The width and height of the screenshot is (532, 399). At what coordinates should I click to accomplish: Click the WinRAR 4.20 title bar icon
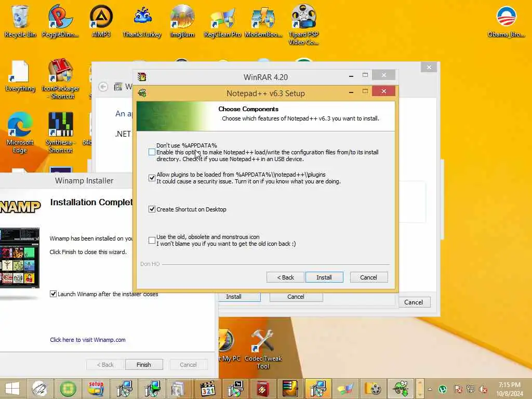coord(142,77)
